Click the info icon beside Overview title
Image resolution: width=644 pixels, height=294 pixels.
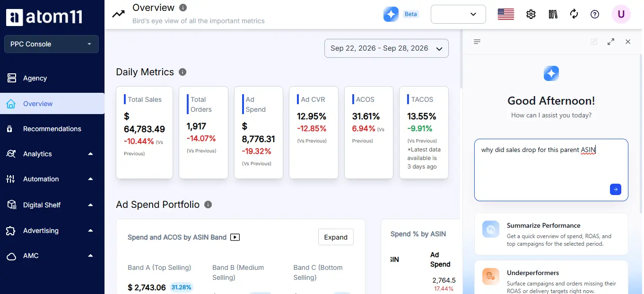click(x=183, y=8)
